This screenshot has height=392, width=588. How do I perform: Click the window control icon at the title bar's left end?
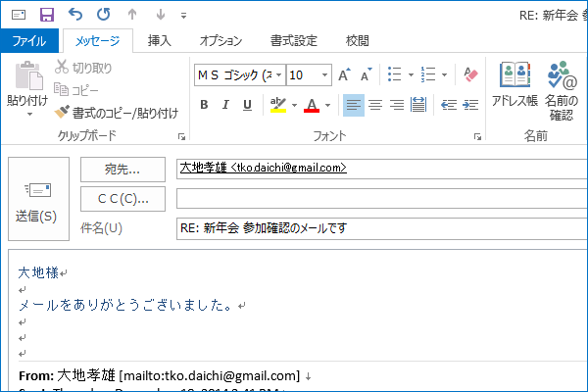19,15
